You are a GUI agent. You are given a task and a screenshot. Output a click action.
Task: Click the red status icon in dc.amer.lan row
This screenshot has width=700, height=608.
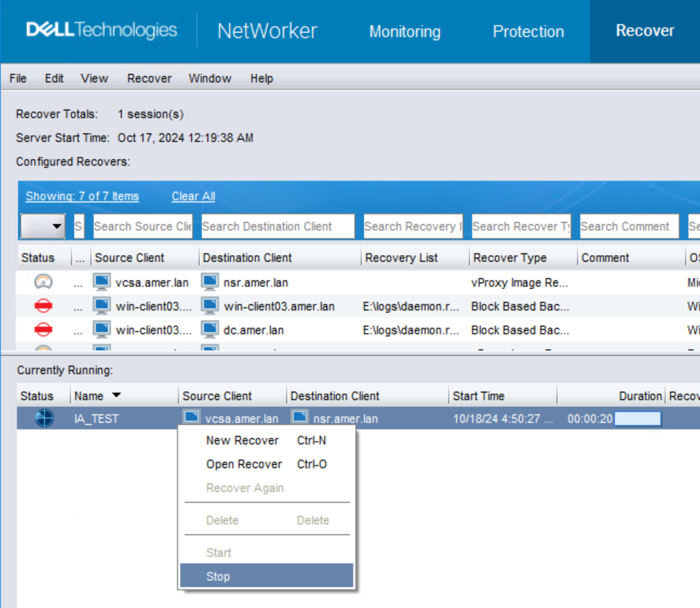coord(43,330)
